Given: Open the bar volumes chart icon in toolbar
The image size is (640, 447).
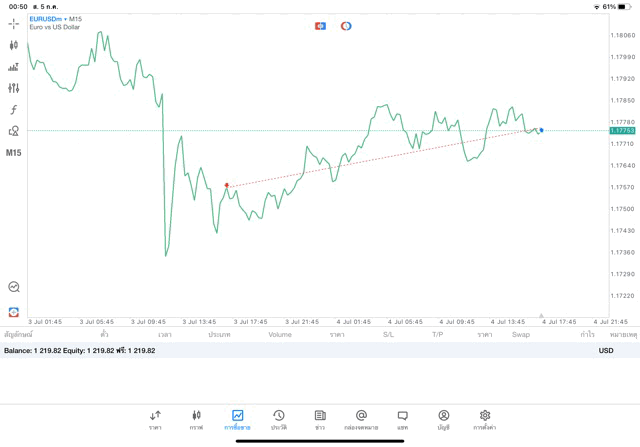Looking at the screenshot, I should click(13, 67).
